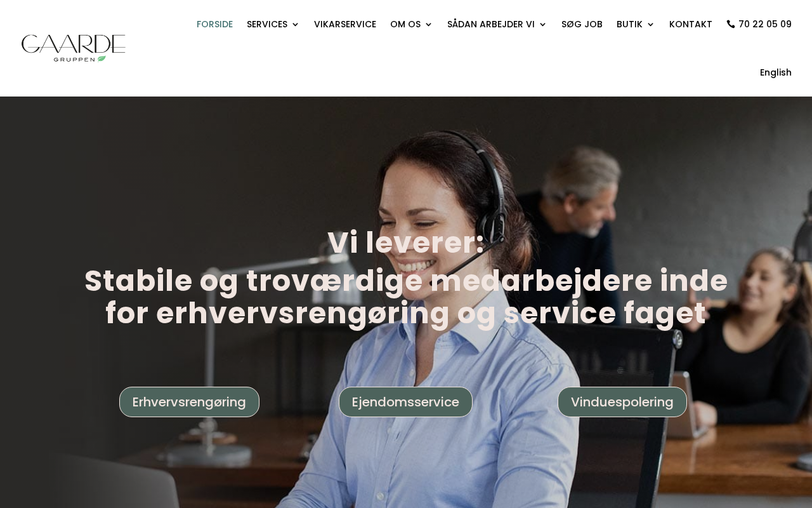Image resolution: width=812 pixels, height=508 pixels.
Task: Expand the Om Os dropdown chevron
Action: coord(428,25)
